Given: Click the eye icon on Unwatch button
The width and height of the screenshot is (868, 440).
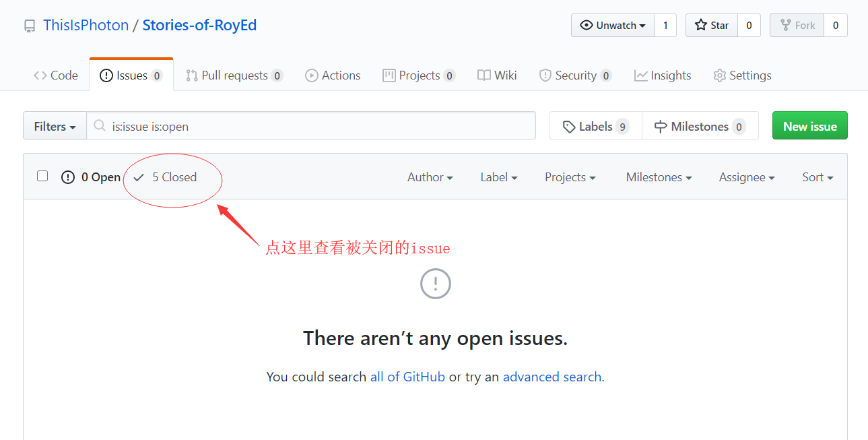Looking at the screenshot, I should click(587, 26).
